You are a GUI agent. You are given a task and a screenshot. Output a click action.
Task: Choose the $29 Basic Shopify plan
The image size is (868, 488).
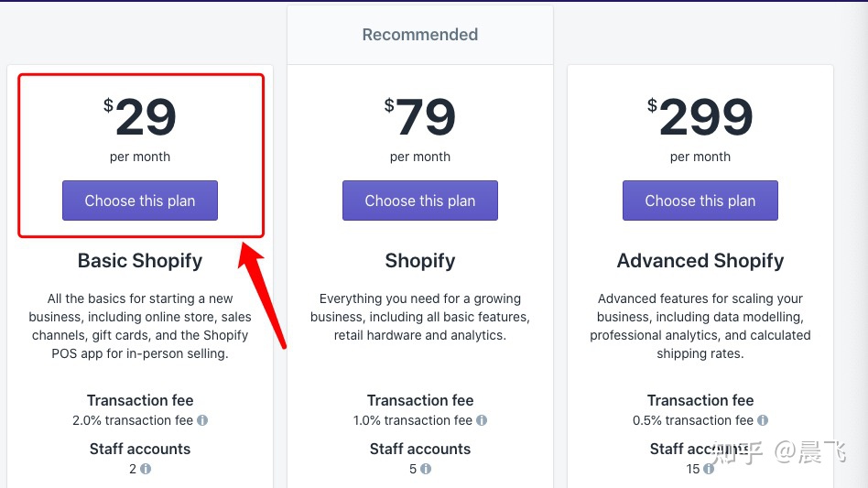point(140,201)
